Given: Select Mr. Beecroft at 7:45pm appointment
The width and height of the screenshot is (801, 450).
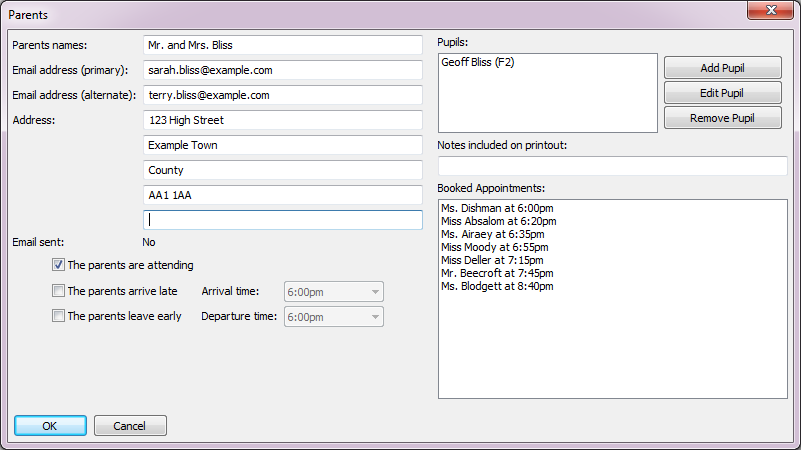Looking at the screenshot, I should 497,273.
